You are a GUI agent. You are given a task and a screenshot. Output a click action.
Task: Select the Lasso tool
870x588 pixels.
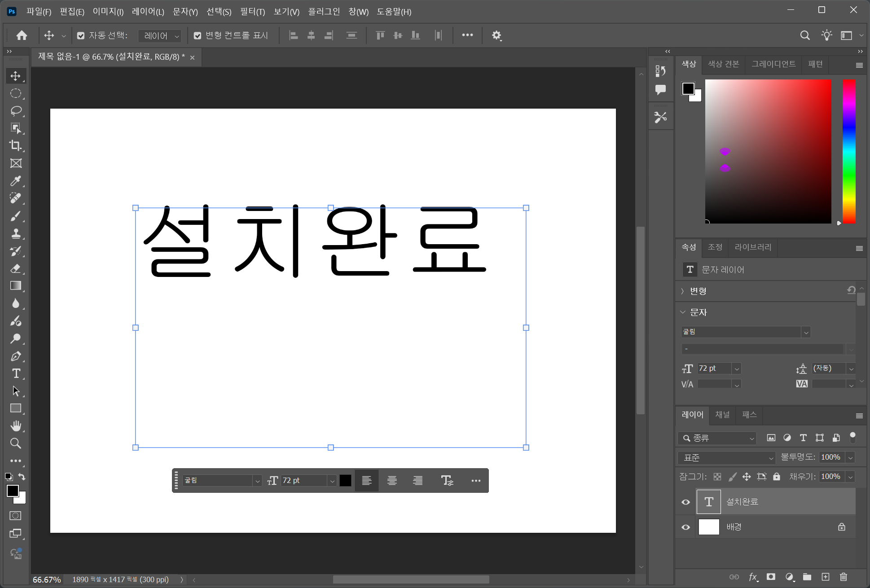point(16,111)
